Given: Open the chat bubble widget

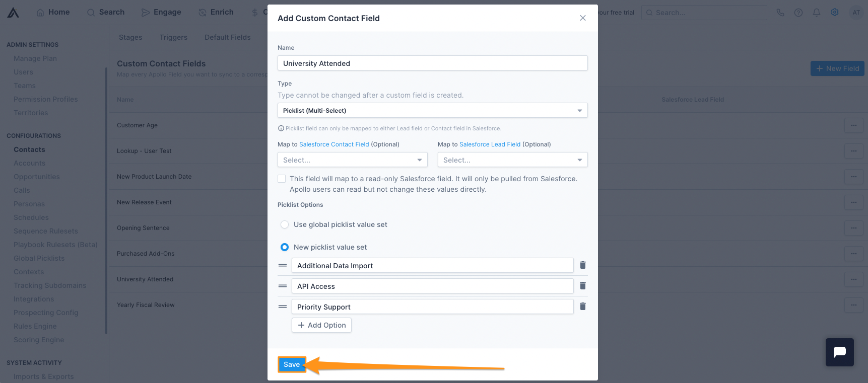Looking at the screenshot, I should pyautogui.click(x=839, y=352).
